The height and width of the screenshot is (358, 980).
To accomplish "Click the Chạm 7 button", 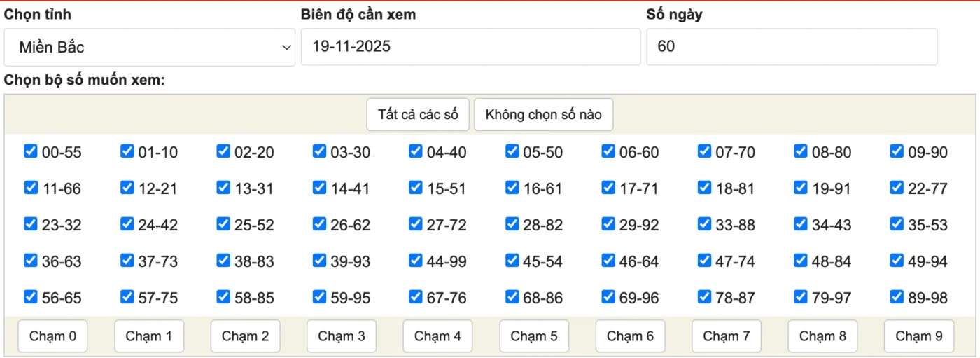I will pyautogui.click(x=727, y=336).
